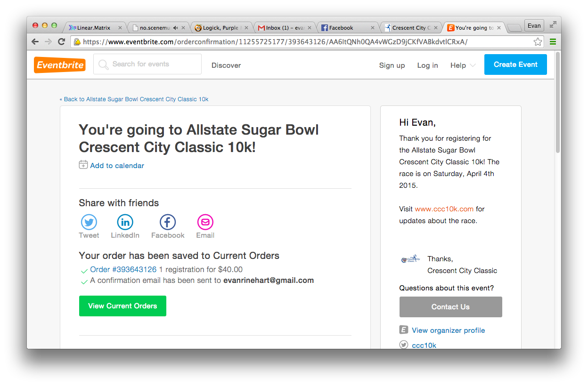Click View Current Orders button
Screen dimensions: 588x386
(122, 306)
